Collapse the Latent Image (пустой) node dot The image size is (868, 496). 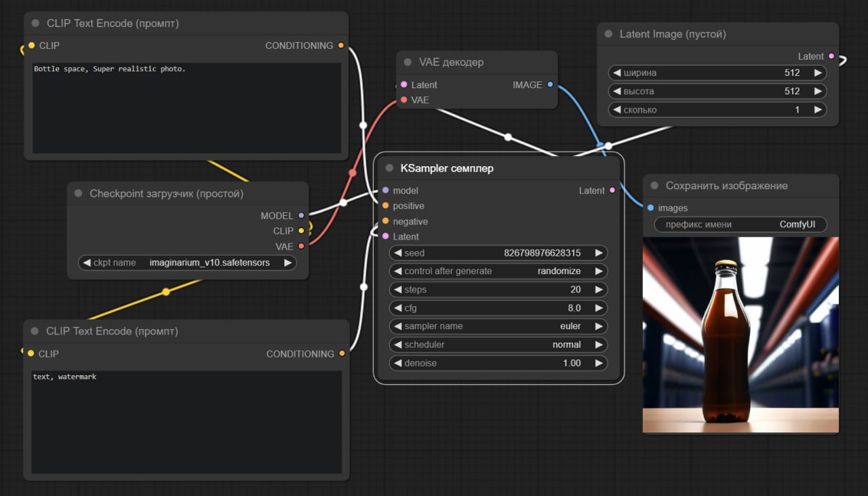[608, 34]
